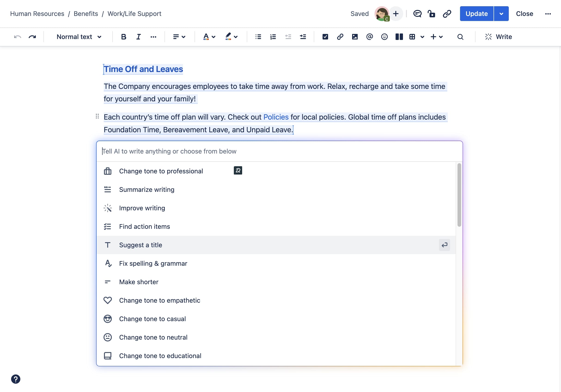Copy the page link icon
This screenshot has height=392, width=561.
coord(447,14)
